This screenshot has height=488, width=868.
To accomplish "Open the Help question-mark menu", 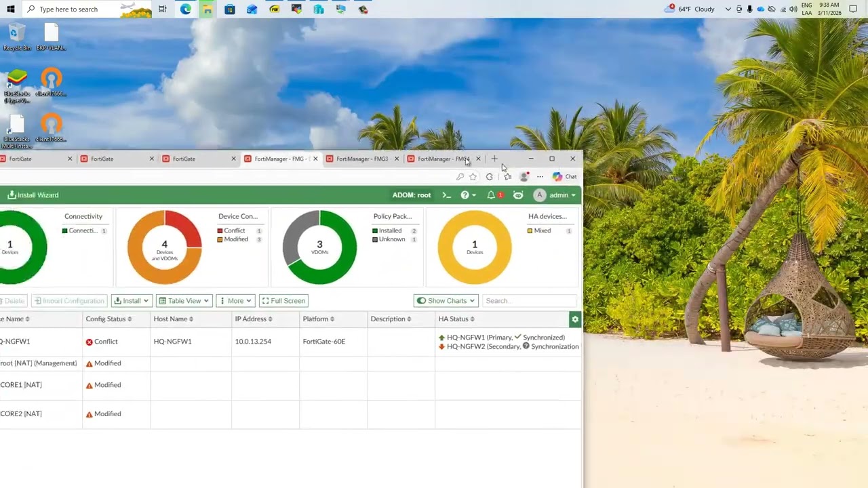I will pyautogui.click(x=467, y=195).
